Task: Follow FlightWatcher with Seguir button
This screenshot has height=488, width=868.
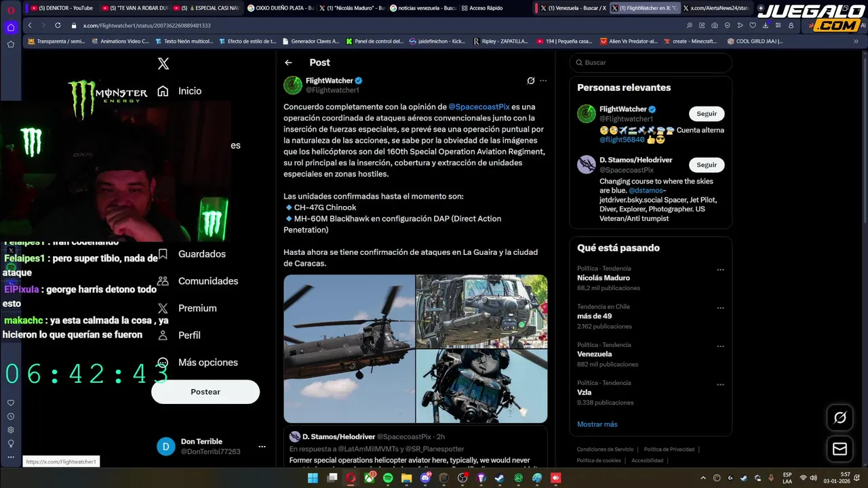Action: (707, 114)
